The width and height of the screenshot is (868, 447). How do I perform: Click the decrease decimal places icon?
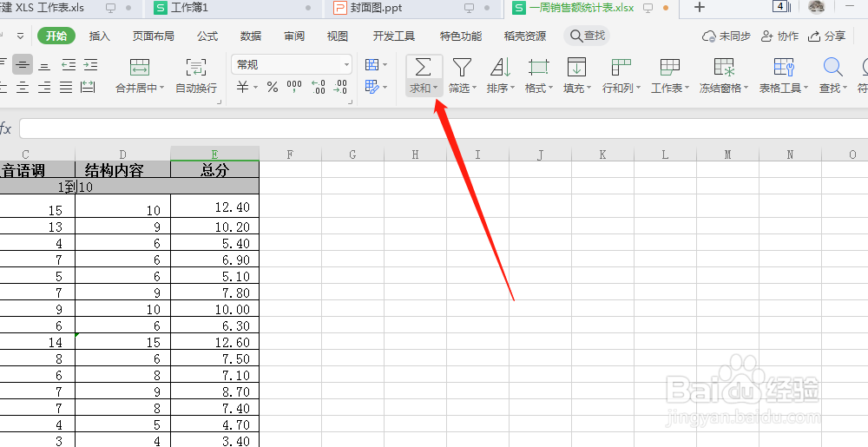(x=340, y=87)
